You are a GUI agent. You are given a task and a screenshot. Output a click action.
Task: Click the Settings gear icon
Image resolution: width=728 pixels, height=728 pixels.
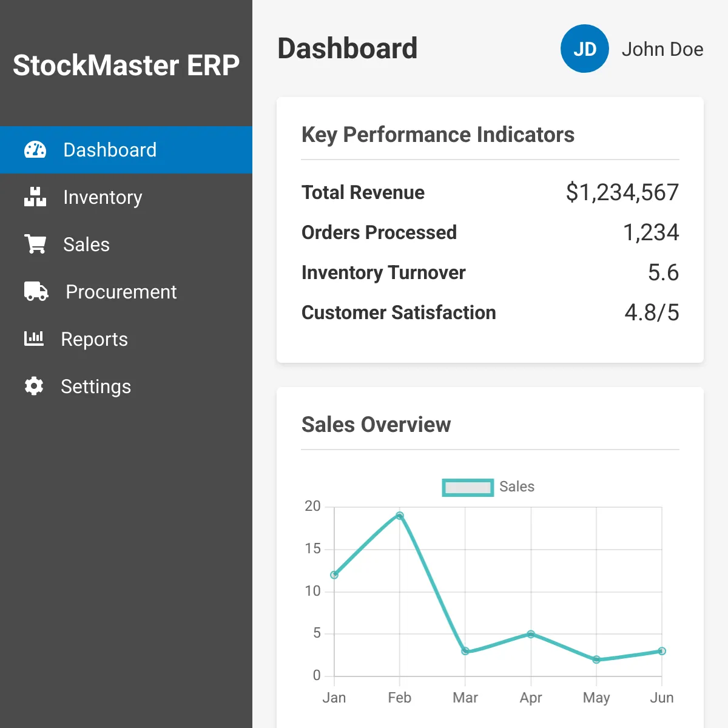click(34, 386)
